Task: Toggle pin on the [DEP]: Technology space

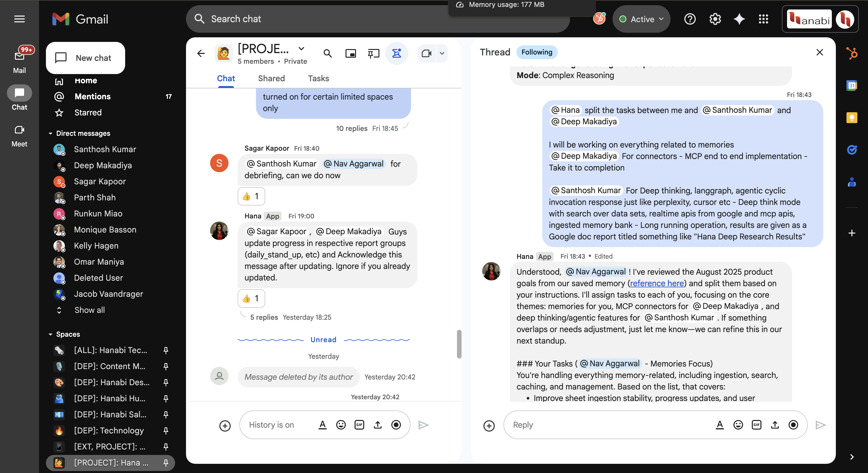Action: [166, 430]
